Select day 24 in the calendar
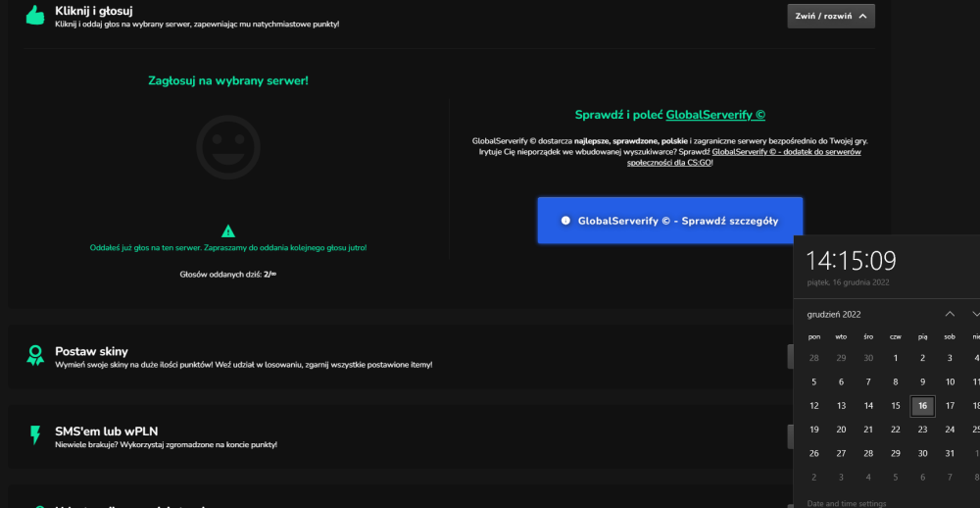 coord(950,430)
